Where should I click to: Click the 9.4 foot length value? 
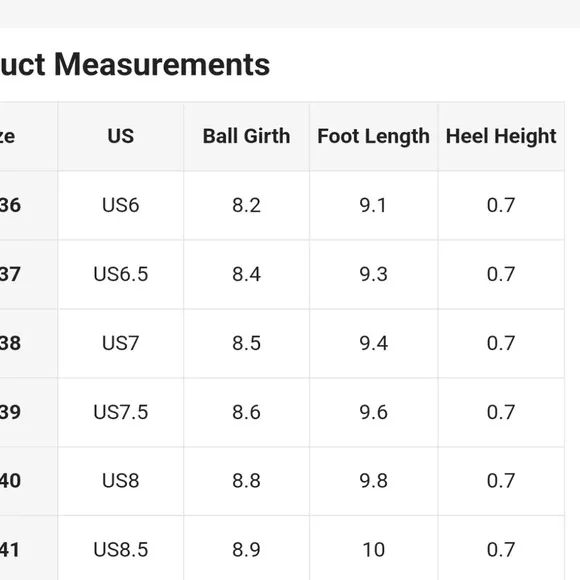click(374, 343)
